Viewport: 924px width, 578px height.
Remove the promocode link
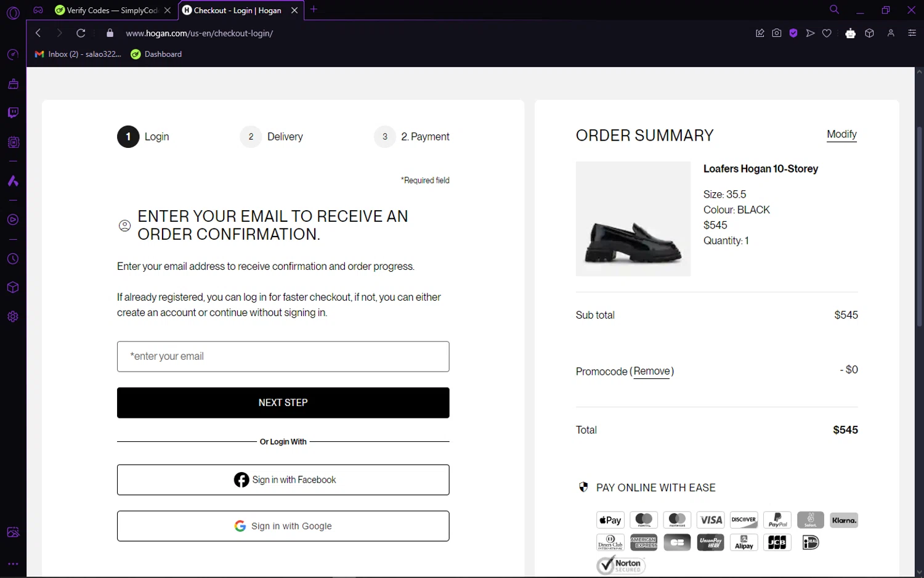(652, 372)
